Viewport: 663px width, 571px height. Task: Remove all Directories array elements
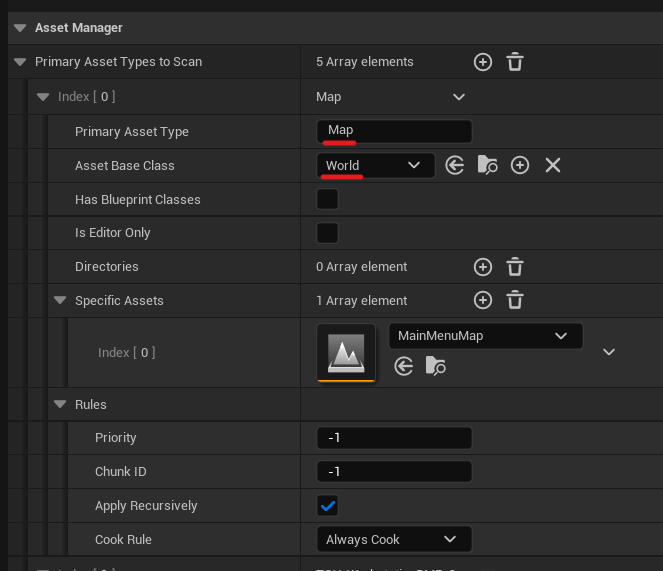point(514,267)
